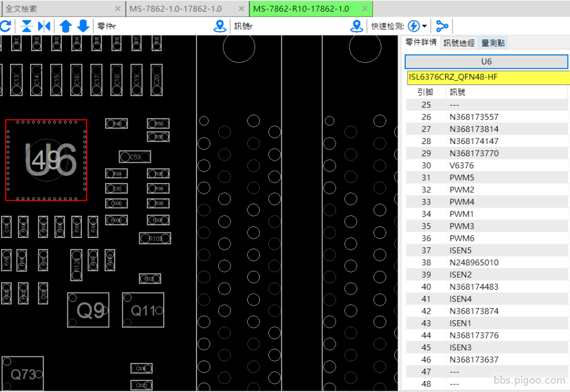570x392 pixels.
Task: Click the blue up arrow icon
Action: point(66,26)
